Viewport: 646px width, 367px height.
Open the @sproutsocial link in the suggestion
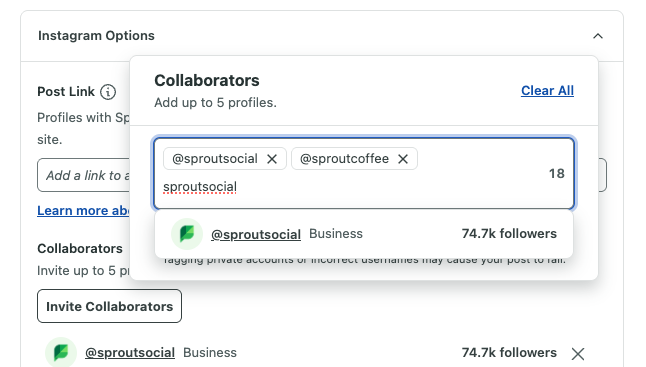tap(255, 234)
